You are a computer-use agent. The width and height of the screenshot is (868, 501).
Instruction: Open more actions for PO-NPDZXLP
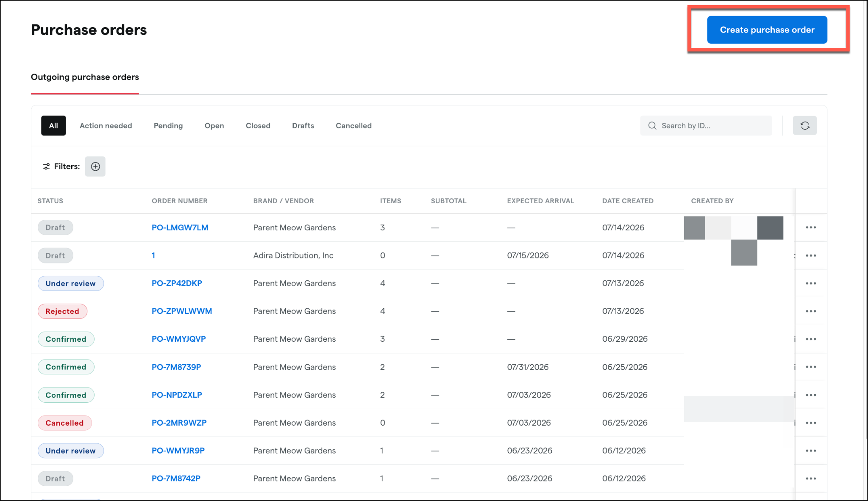pyautogui.click(x=811, y=395)
